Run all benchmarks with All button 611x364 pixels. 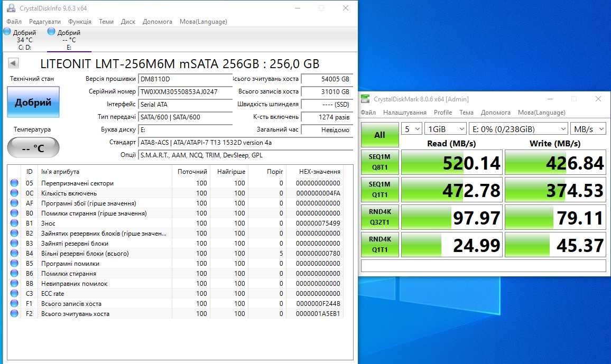[x=379, y=135]
